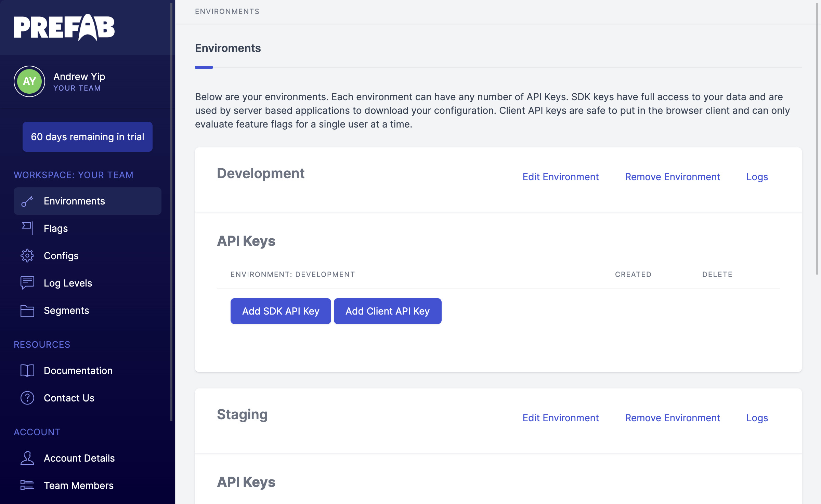Click the Environments icon in sidebar

pyautogui.click(x=27, y=200)
